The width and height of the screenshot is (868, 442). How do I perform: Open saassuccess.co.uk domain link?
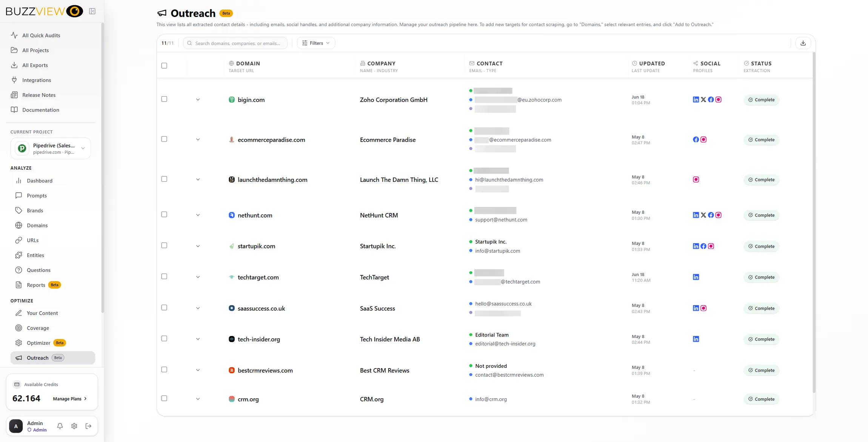[261, 308]
